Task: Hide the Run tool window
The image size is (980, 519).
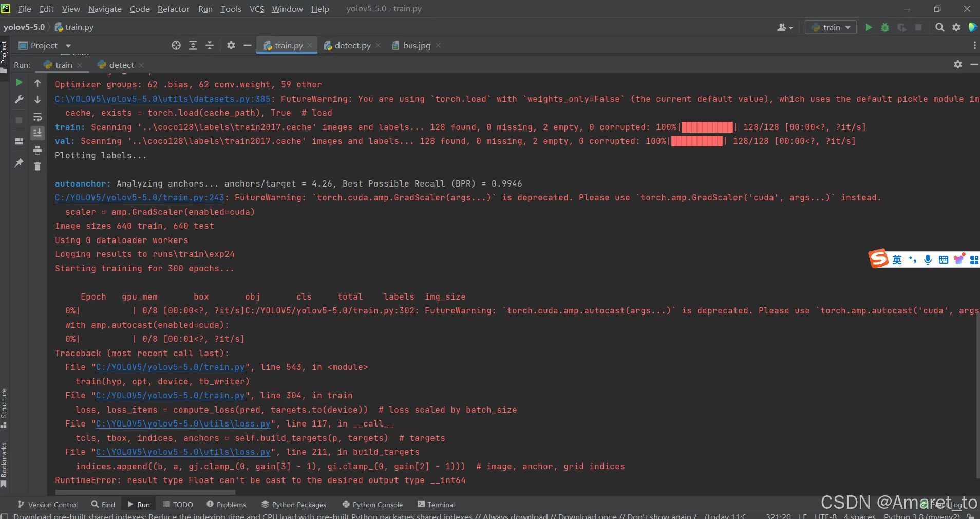Action: pos(974,64)
